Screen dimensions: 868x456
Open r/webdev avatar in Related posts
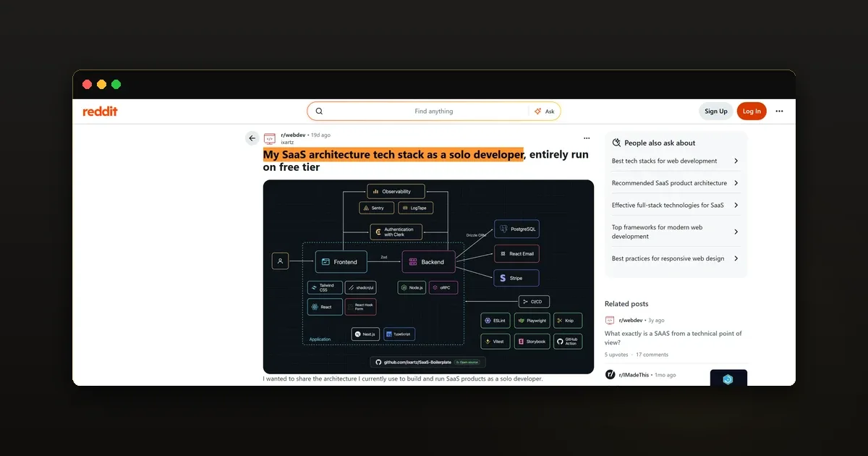click(610, 320)
